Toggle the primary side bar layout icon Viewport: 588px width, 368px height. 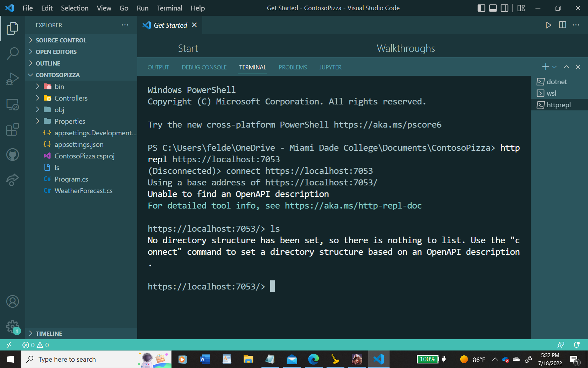click(x=482, y=8)
